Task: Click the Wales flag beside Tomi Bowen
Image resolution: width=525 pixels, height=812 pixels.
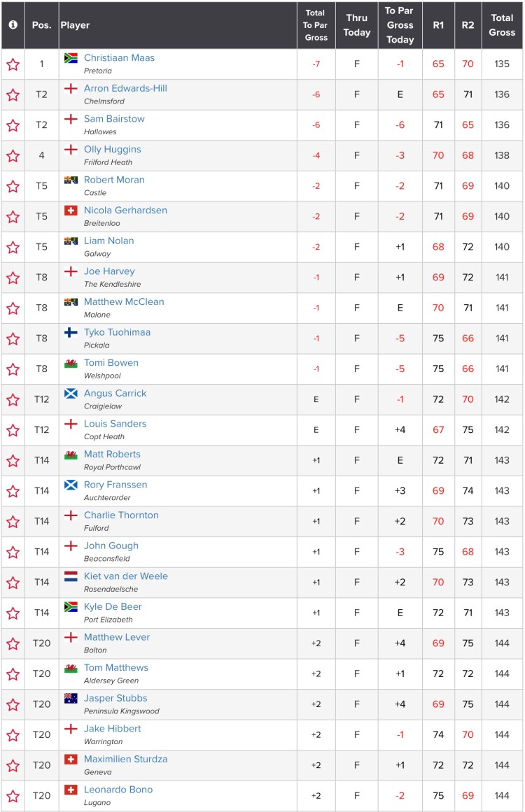Action: (x=71, y=363)
